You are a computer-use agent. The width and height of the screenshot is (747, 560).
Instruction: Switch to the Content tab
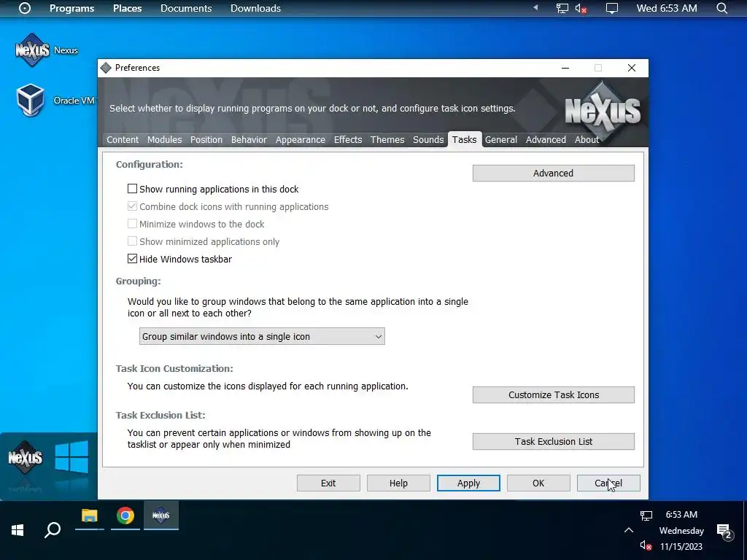coord(123,139)
